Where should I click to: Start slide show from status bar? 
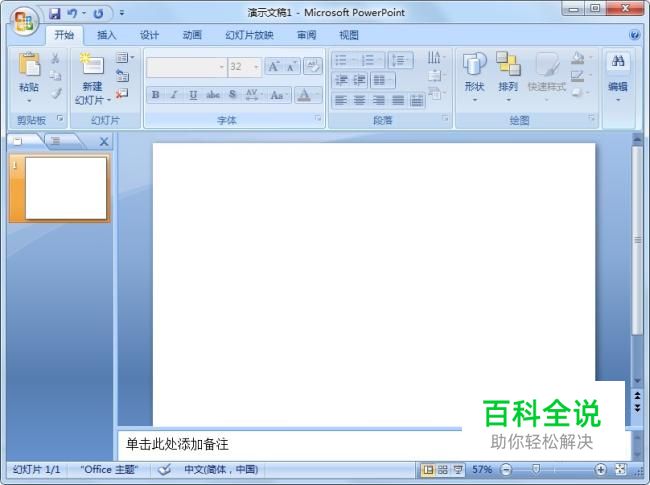pos(458,470)
